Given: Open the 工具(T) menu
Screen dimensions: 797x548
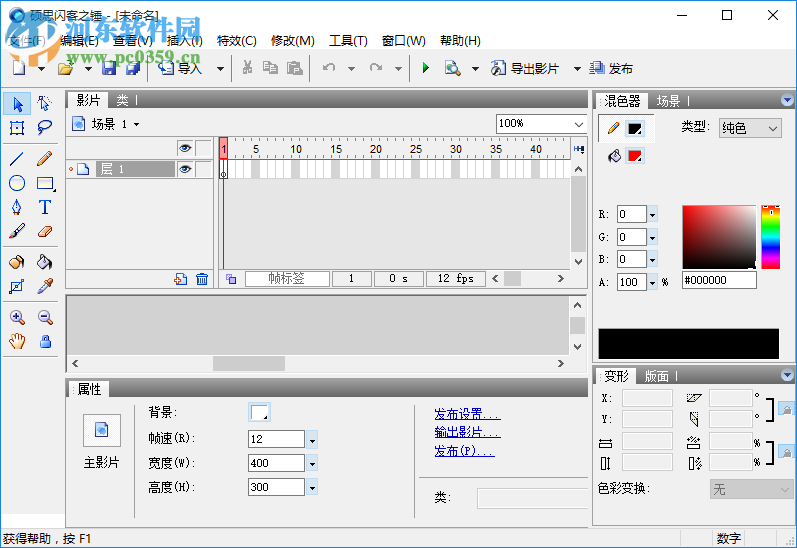Looking at the screenshot, I should (348, 41).
